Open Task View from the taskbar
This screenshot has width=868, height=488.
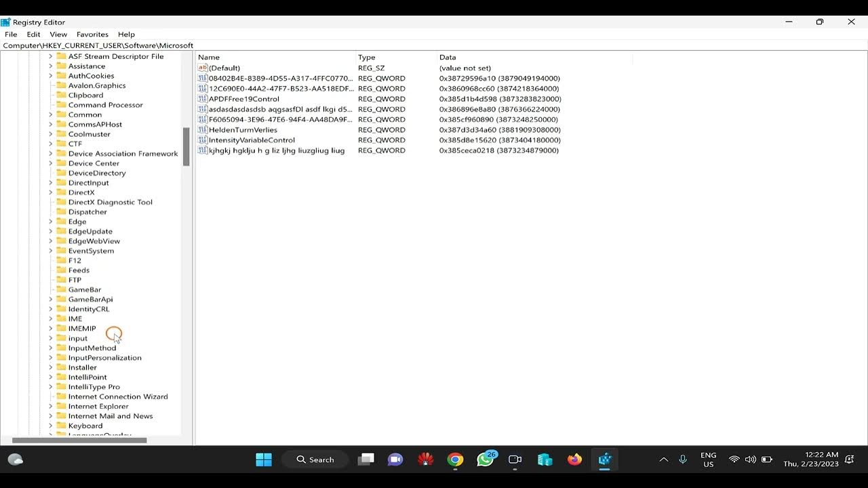(366, 460)
